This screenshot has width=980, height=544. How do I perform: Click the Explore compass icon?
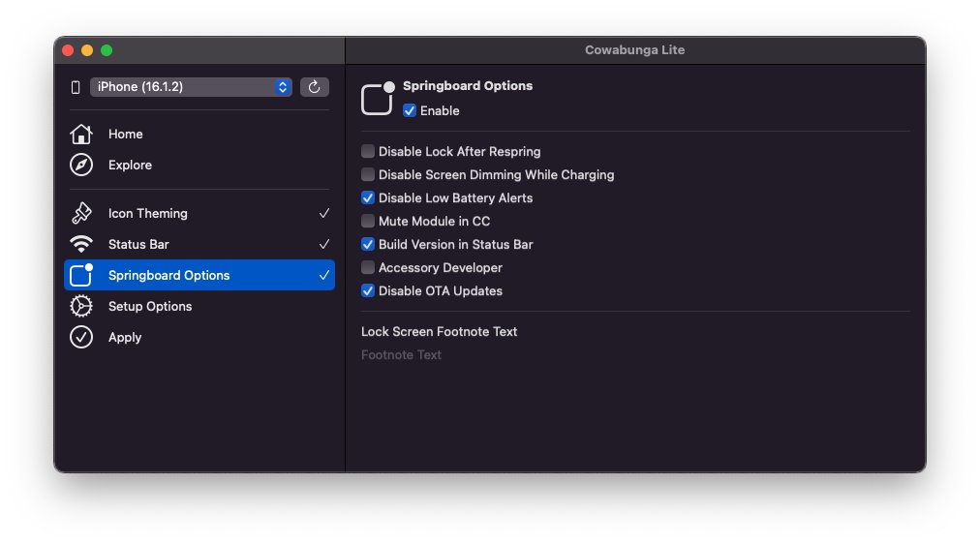pos(81,165)
